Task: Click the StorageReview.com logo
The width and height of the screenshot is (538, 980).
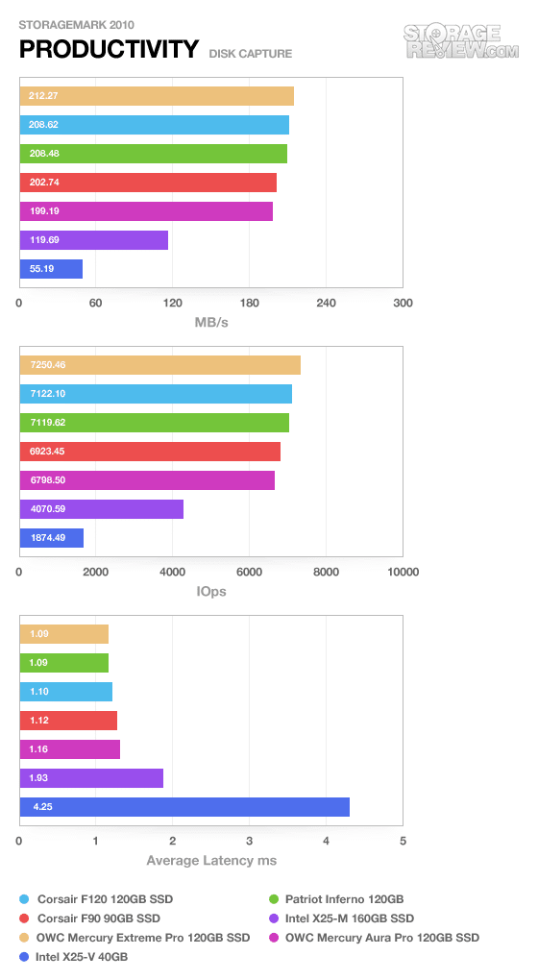Action: coord(460,41)
